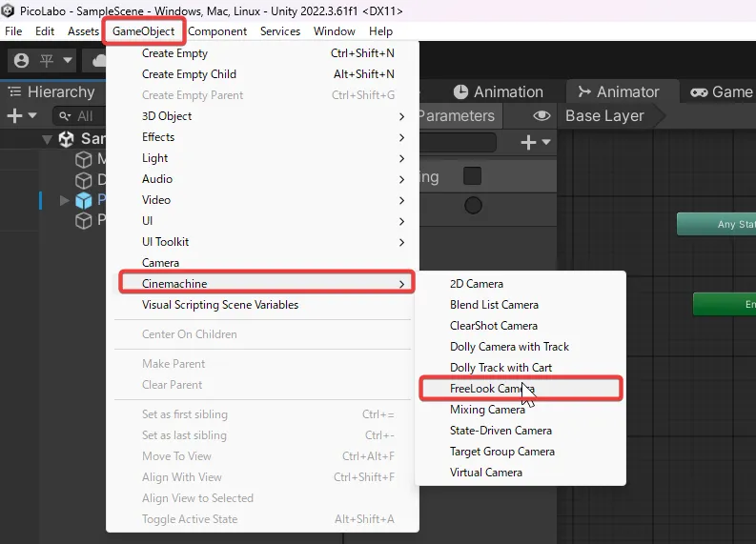Select the blue prefab cube icon

[83, 200]
